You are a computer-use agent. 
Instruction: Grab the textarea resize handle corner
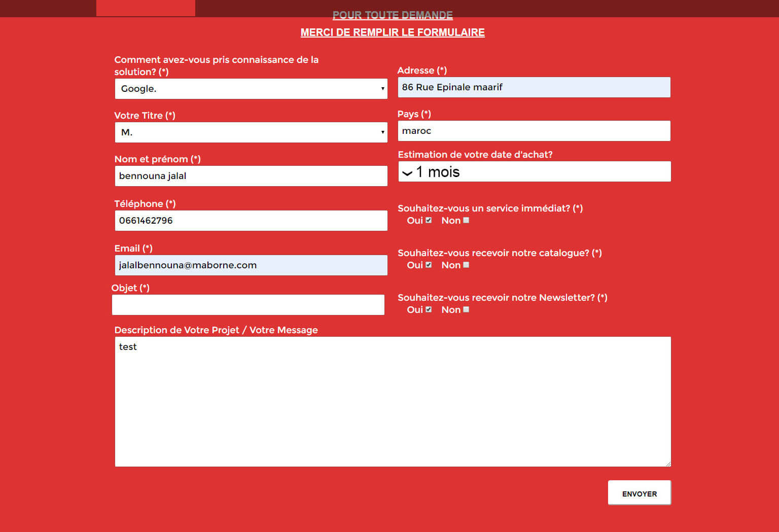click(x=668, y=464)
